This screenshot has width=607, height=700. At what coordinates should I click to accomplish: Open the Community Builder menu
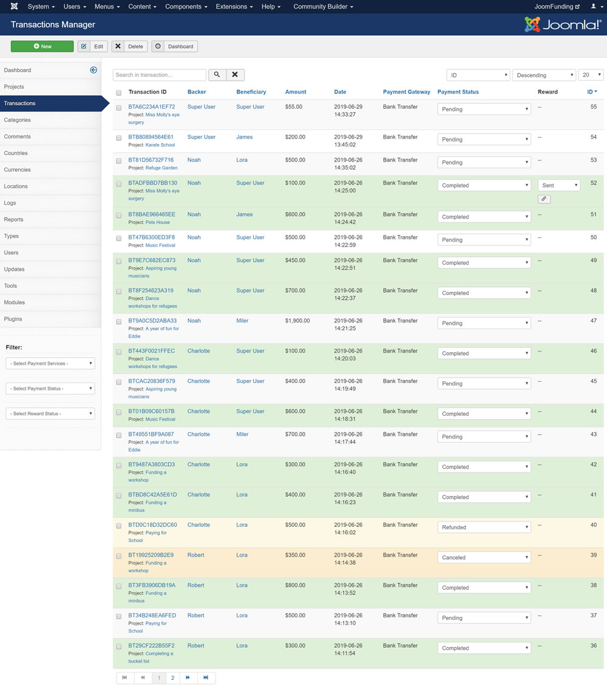click(x=323, y=6)
